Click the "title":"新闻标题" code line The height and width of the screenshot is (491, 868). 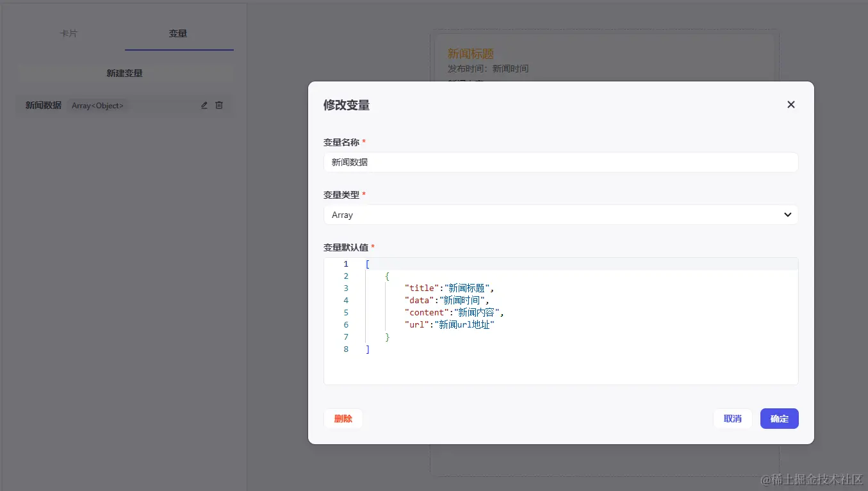point(449,288)
